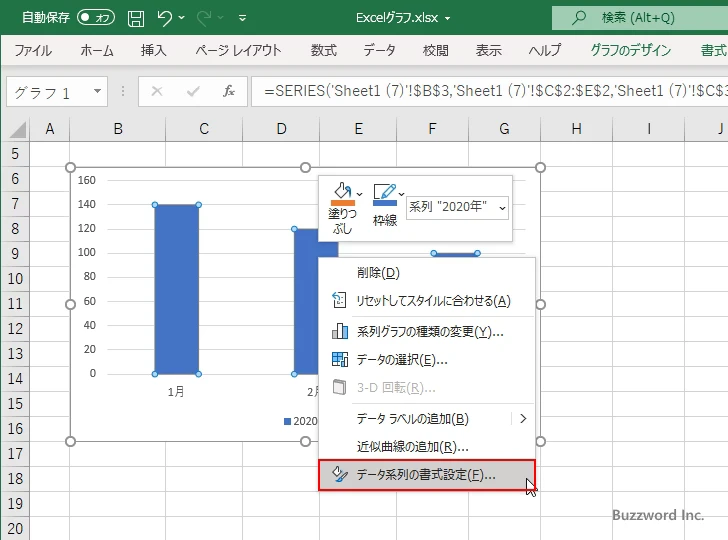This screenshot has height=540, width=728.
Task: Click the bottom-center chart resize handle
Action: [306, 442]
